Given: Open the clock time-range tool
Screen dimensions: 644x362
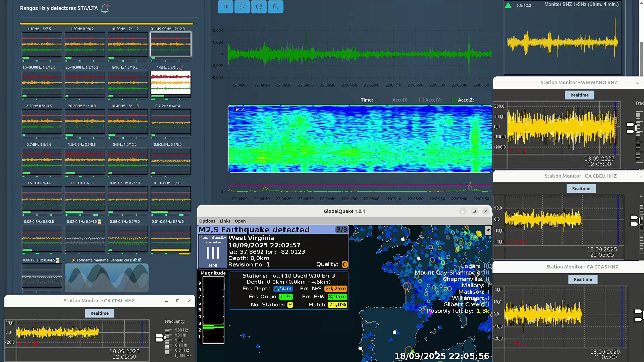Looking at the screenshot, I should click(x=259, y=7).
